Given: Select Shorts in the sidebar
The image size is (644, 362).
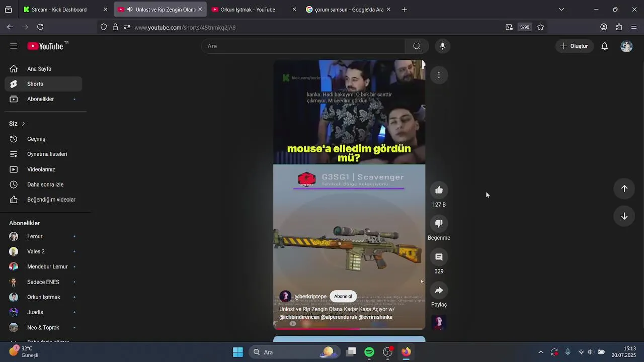Looking at the screenshot, I should click(43, 84).
